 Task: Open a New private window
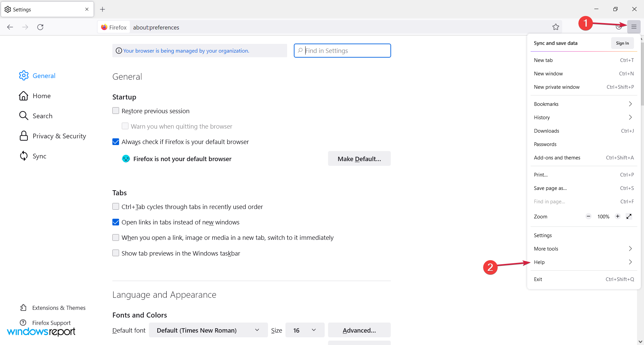coord(584,87)
